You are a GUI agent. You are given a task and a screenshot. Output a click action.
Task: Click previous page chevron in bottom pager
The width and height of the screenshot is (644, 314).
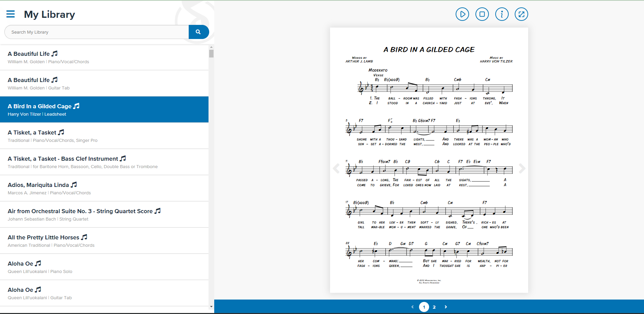tap(413, 307)
